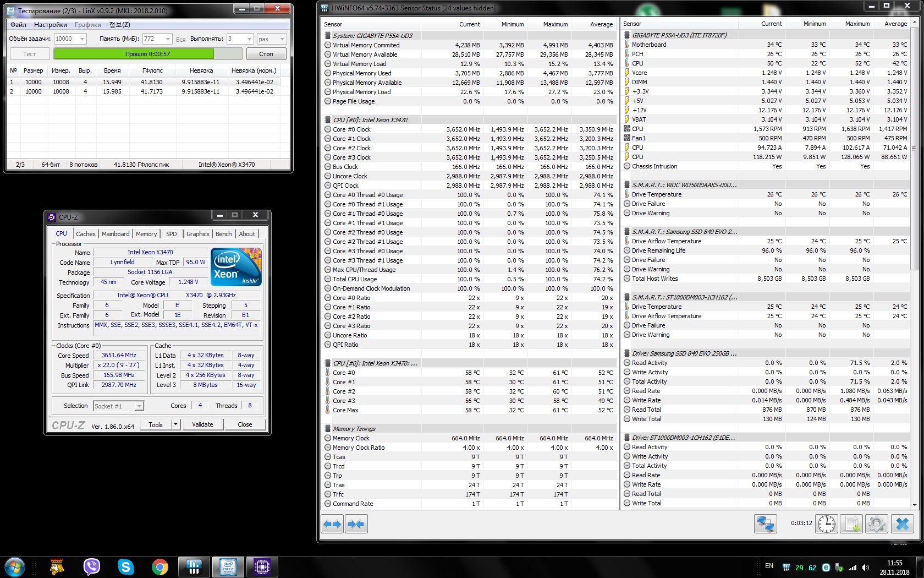Click the expand columns arrows icon in HWiNFO
924x578 pixels.
tap(332, 524)
